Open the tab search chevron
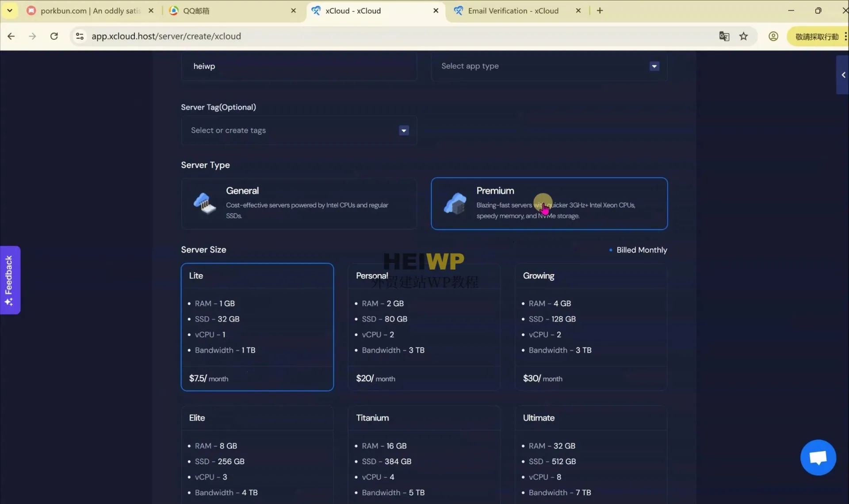849x504 pixels. [x=9, y=10]
